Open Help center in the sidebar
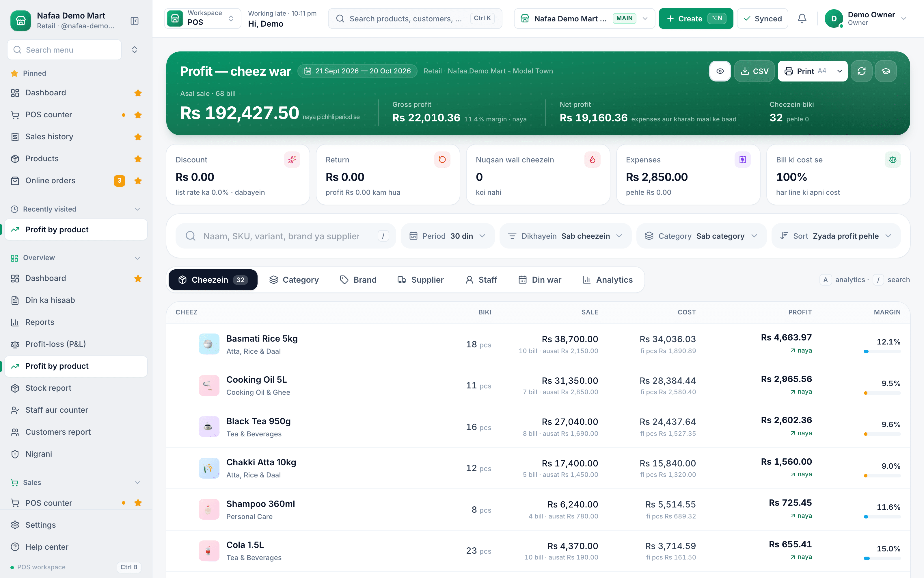The width and height of the screenshot is (924, 578). click(76, 547)
